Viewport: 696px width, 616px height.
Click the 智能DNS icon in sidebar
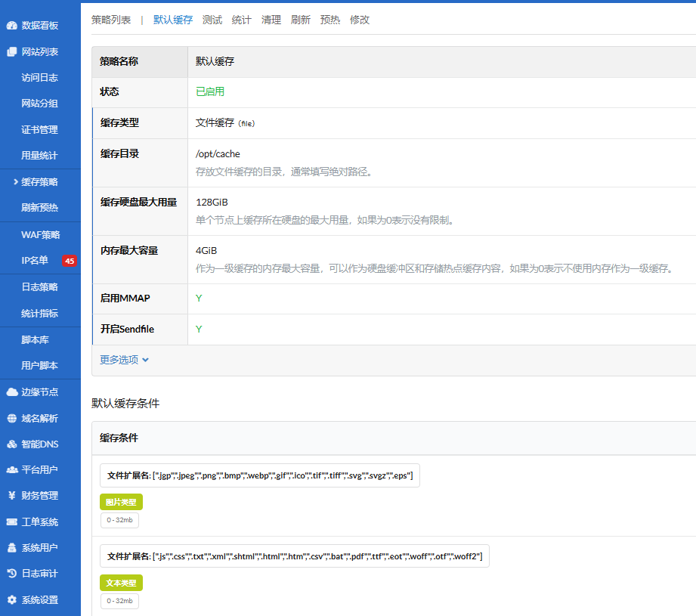[11, 444]
